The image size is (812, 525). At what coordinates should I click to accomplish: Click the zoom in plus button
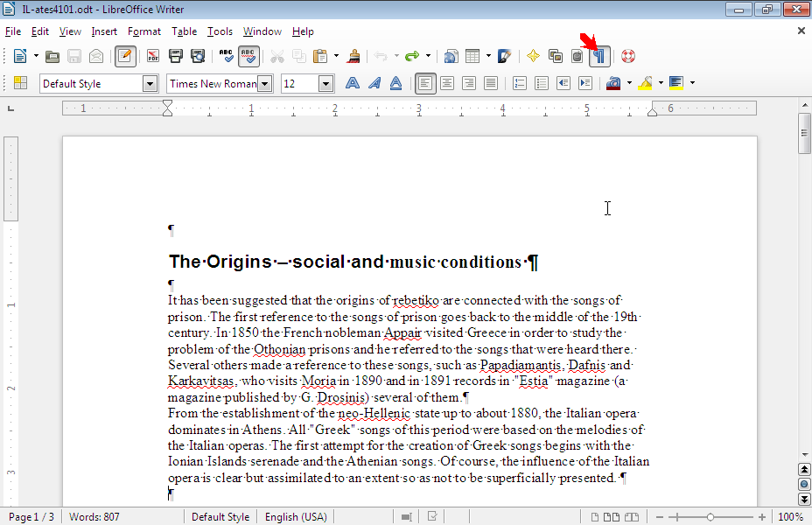tap(762, 517)
